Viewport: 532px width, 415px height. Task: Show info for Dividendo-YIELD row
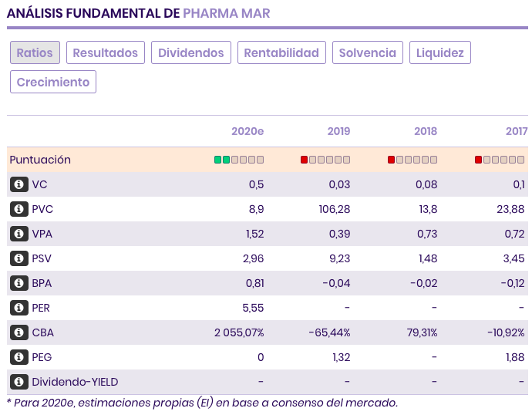click(x=19, y=382)
